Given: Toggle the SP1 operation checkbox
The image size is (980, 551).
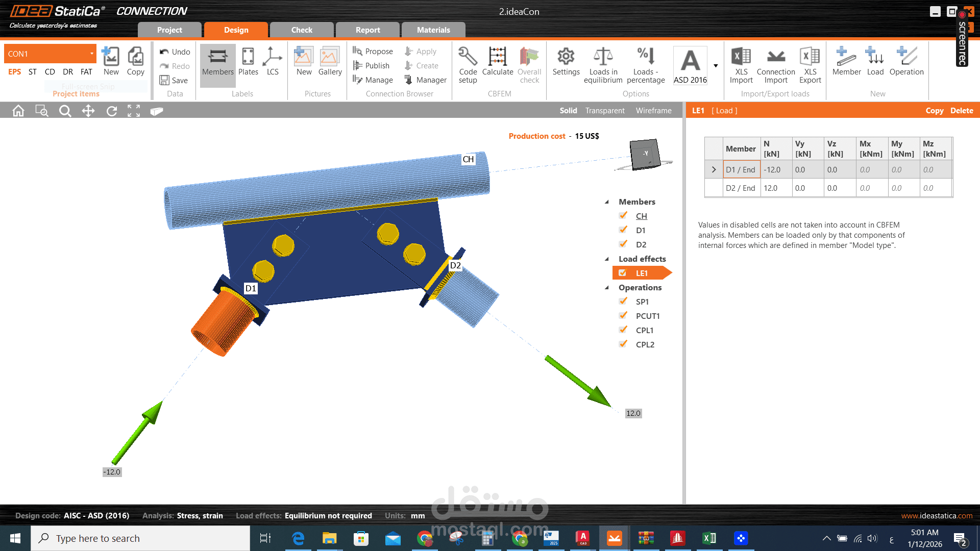Looking at the screenshot, I should 623,302.
